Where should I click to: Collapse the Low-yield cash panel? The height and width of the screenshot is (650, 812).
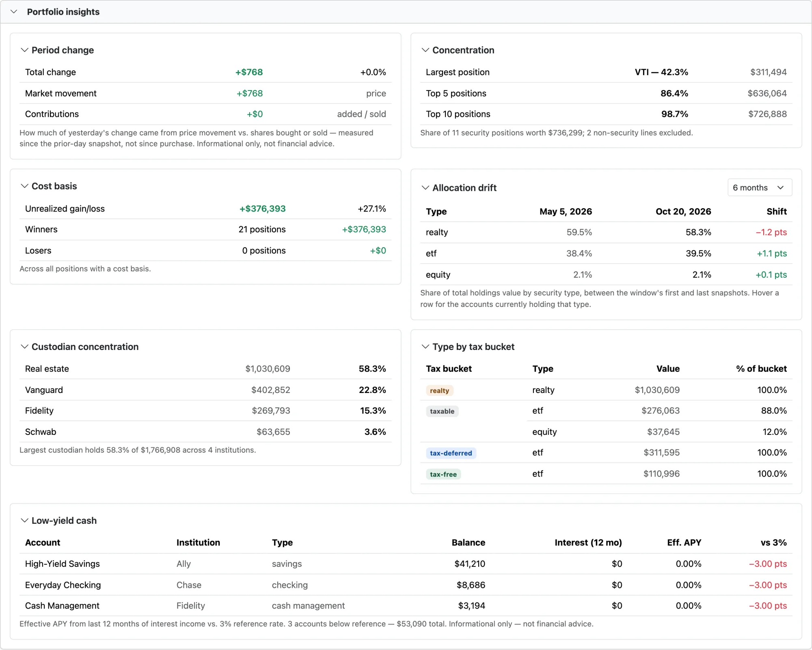(24, 520)
